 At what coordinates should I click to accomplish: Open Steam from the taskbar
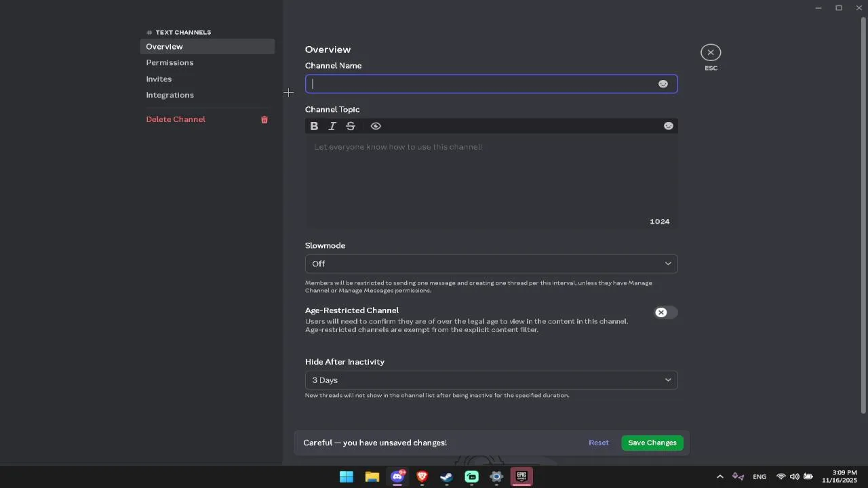coord(446,476)
